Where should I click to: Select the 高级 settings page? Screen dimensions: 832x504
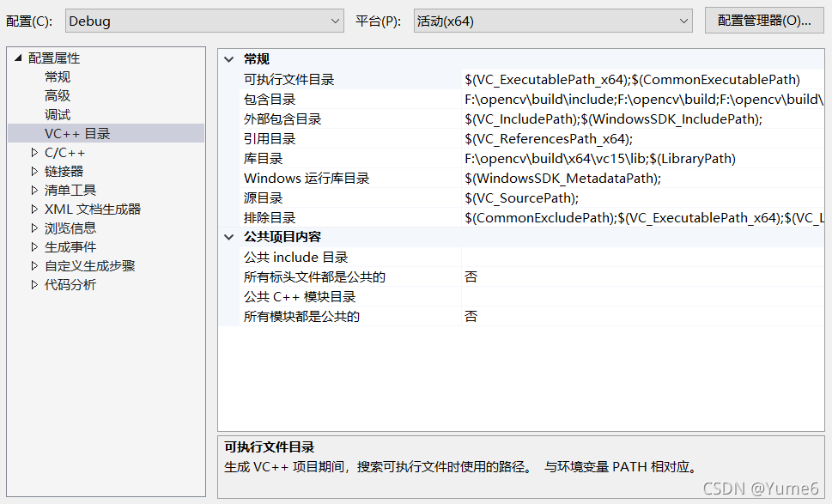[x=57, y=95]
